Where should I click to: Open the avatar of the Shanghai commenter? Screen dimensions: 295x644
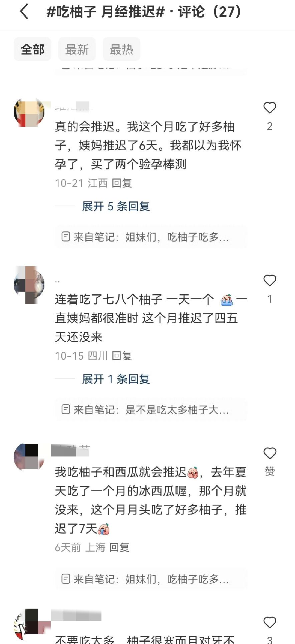point(29,457)
